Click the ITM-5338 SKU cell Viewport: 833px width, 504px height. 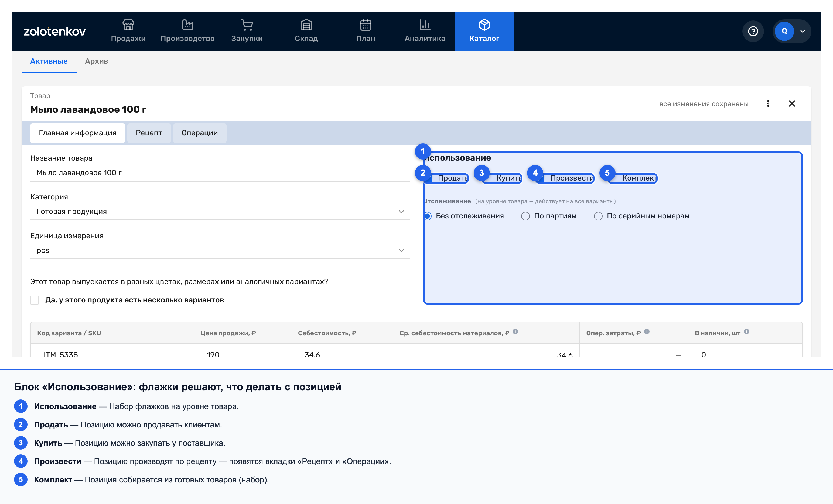click(x=112, y=351)
